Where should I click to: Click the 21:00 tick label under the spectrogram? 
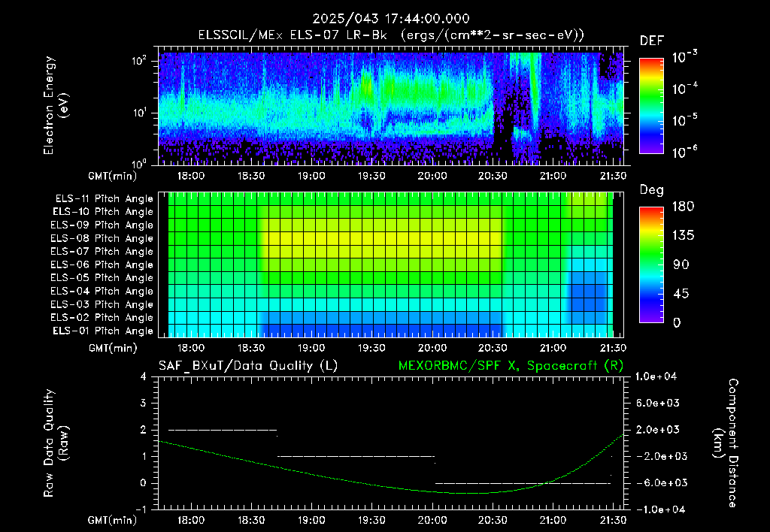coord(553,176)
